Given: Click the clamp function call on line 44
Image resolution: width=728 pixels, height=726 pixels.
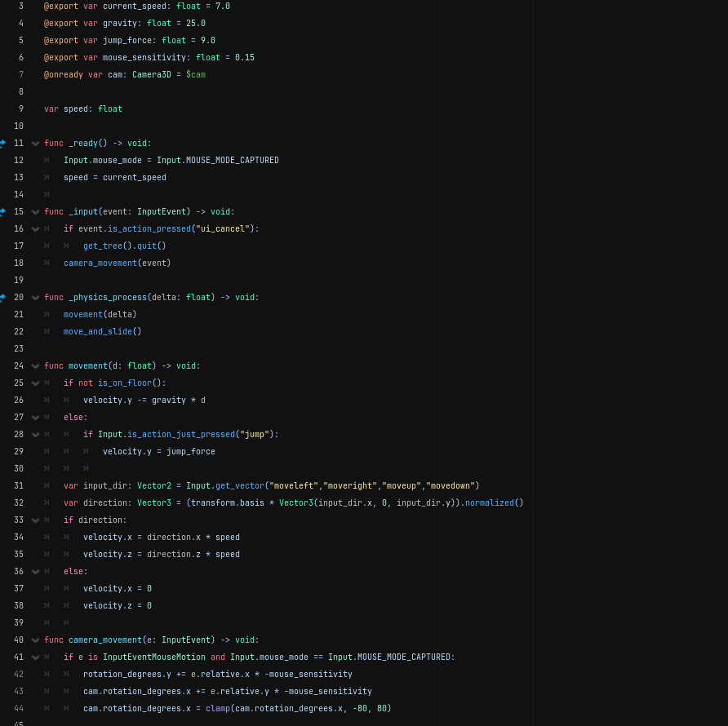Looking at the screenshot, I should pos(217,708).
